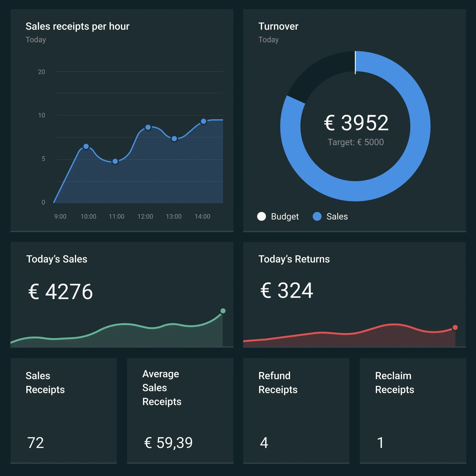476x476 pixels.
Task: Click the € 3952 turnover value
Action: tap(356, 123)
